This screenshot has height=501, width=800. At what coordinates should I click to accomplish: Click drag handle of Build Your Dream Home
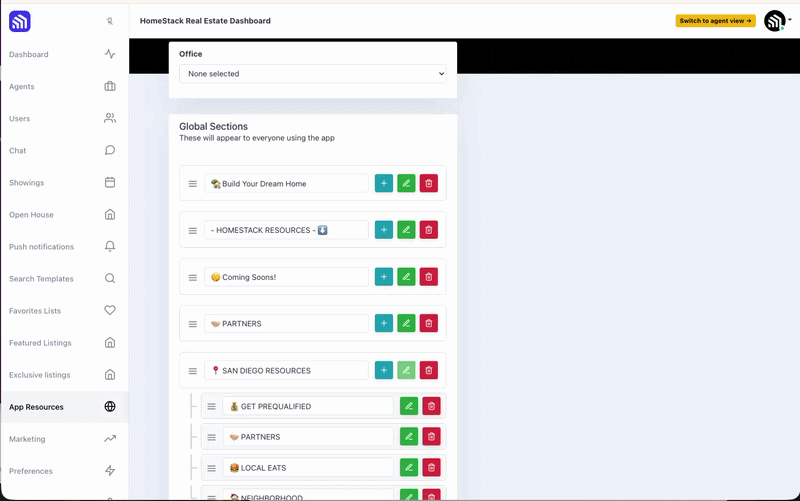192,184
